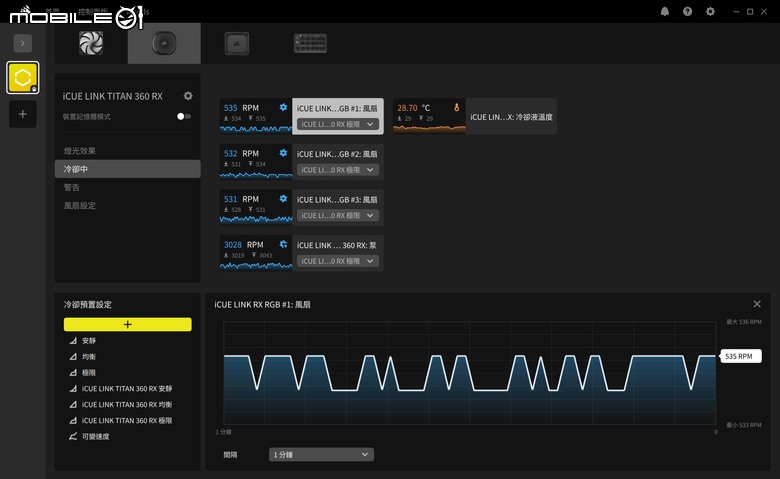Click the gear icon on pump 3028 RPM tile
Image resolution: width=780 pixels, height=479 pixels.
[283, 244]
